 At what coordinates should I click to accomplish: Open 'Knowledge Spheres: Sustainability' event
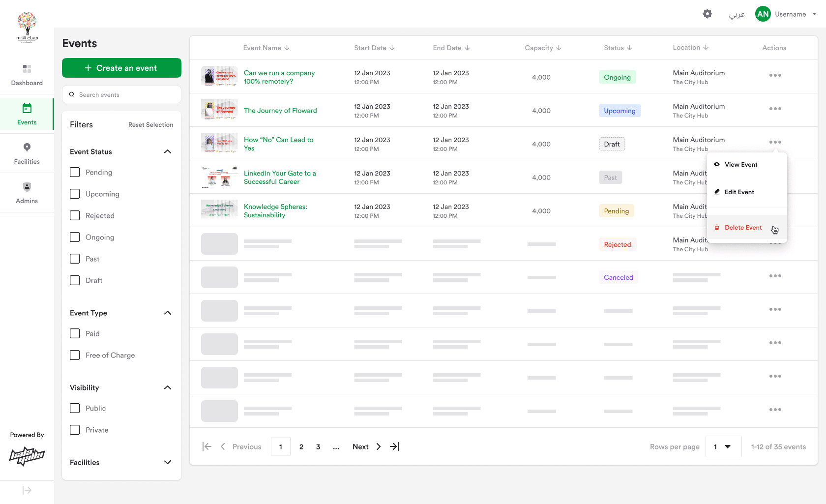pos(275,211)
